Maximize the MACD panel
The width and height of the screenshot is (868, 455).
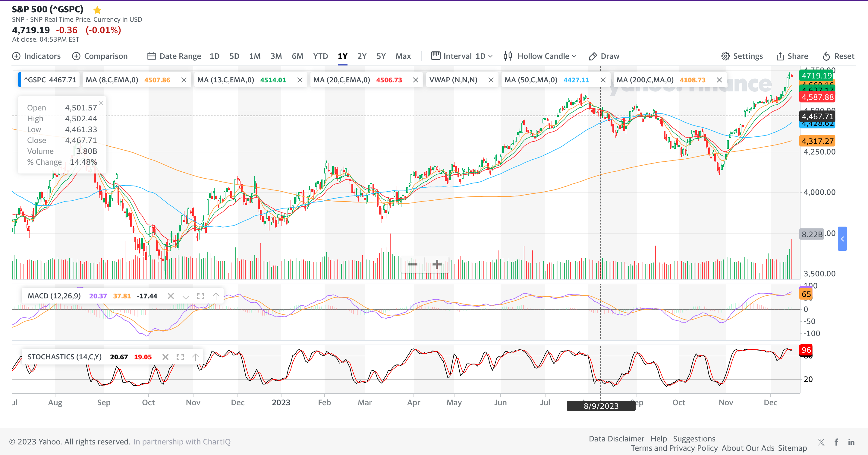click(201, 296)
